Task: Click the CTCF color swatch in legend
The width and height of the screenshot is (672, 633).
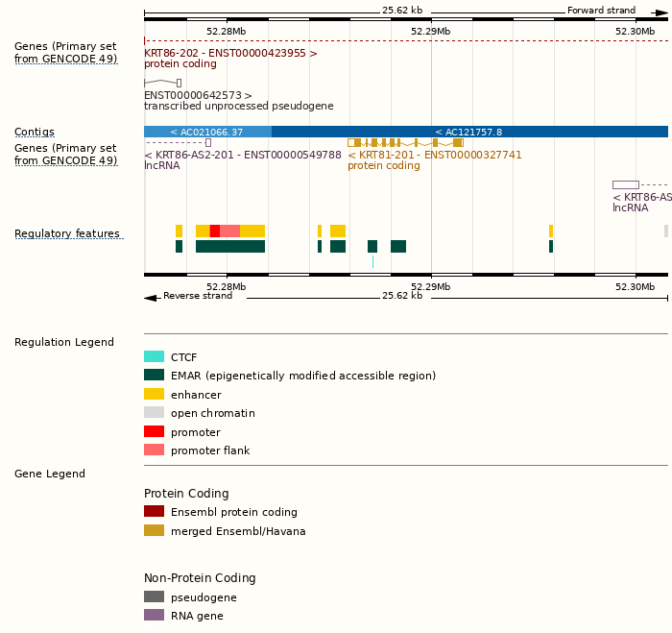Action: (x=154, y=356)
